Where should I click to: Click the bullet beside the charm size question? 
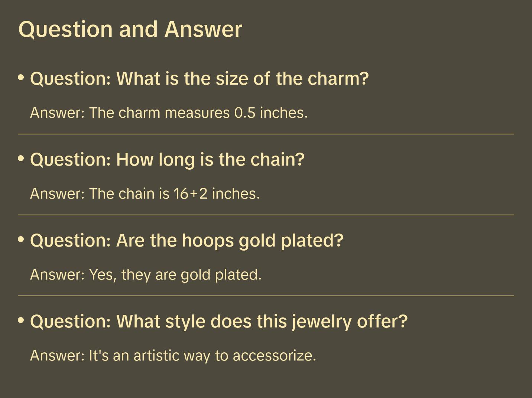point(21,78)
